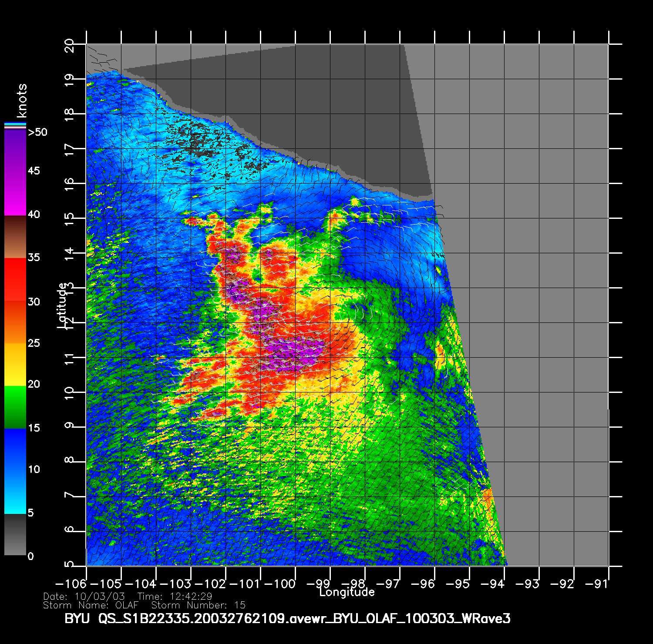Select the brown 35-40 knots legend band
The height and width of the screenshot is (644, 653).
15,237
